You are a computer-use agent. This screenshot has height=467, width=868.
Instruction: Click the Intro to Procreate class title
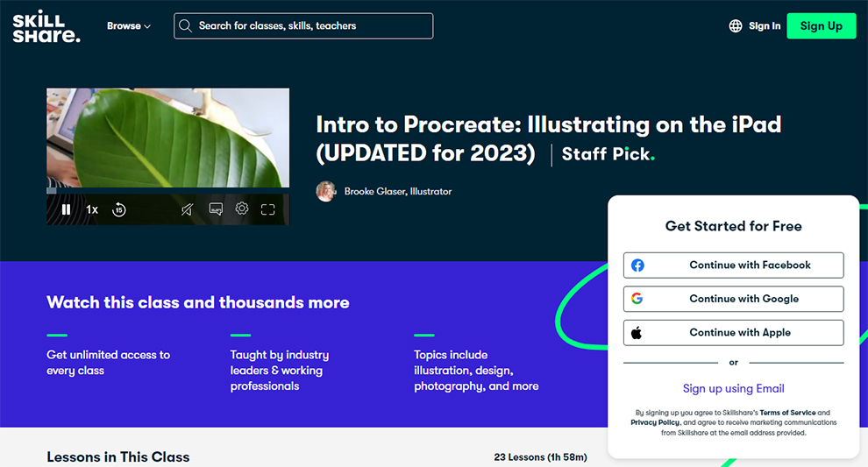(548, 139)
